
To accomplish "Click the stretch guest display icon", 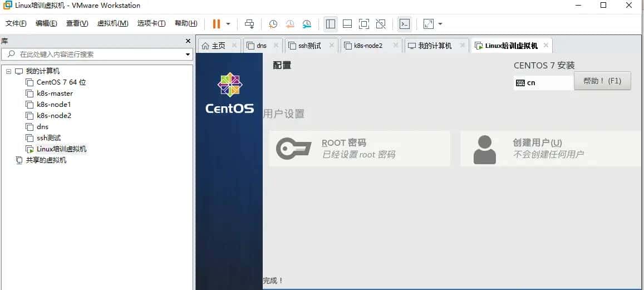I will [429, 24].
